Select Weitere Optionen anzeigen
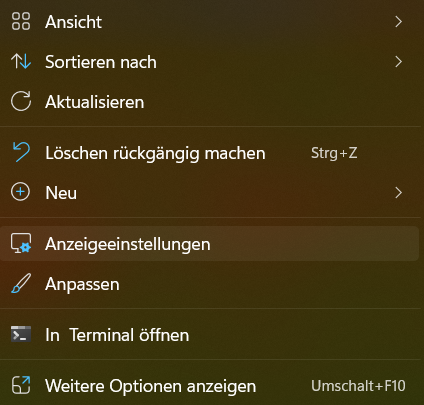 tap(212, 386)
